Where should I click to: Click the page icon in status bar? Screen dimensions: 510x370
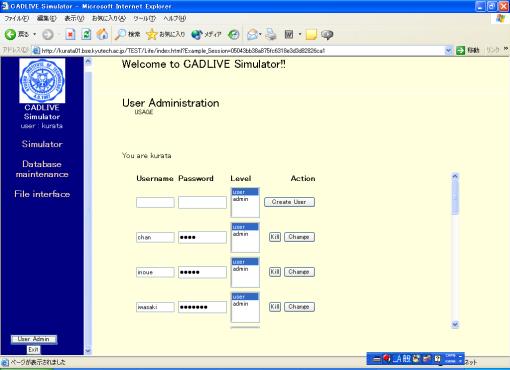tap(5, 362)
